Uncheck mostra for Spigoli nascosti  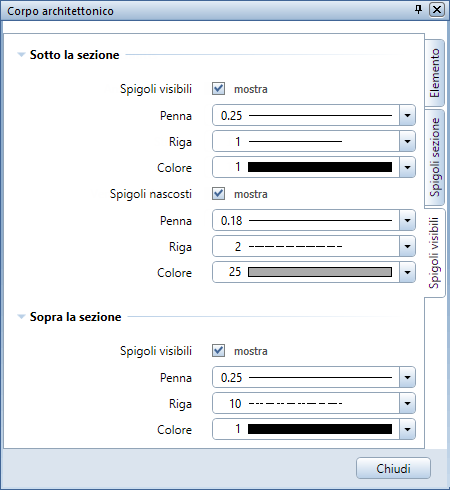click(x=218, y=194)
